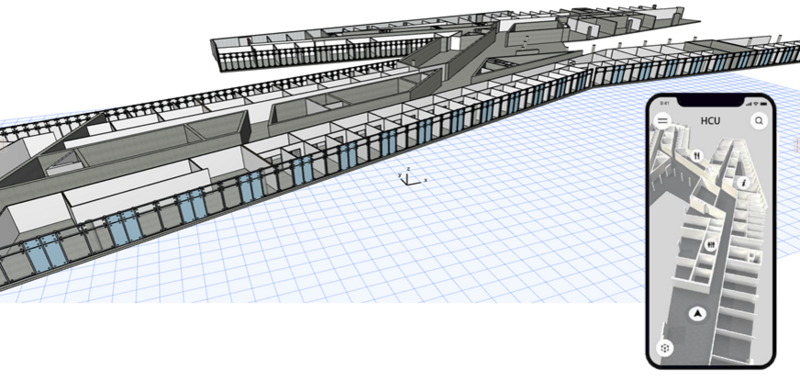The height and width of the screenshot is (381, 800).
Task: Select the upper restaurant marker on map
Action: click(697, 155)
